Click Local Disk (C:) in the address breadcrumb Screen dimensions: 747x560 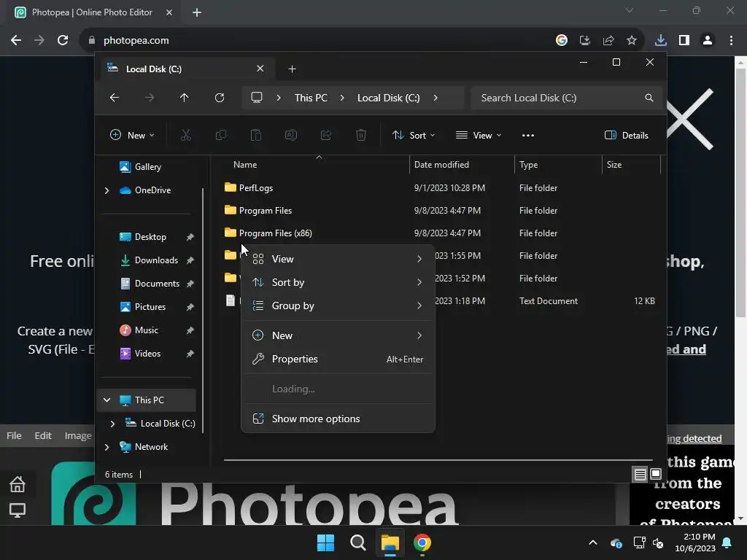[x=389, y=98]
